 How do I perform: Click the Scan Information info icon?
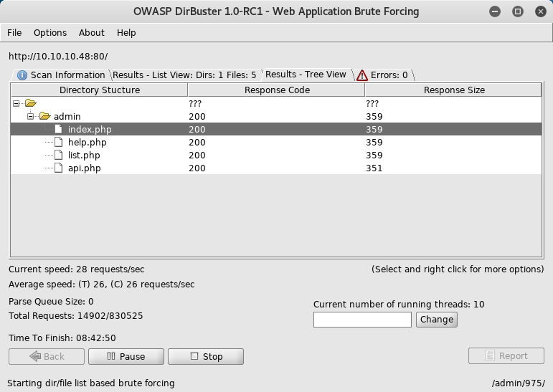tap(22, 75)
